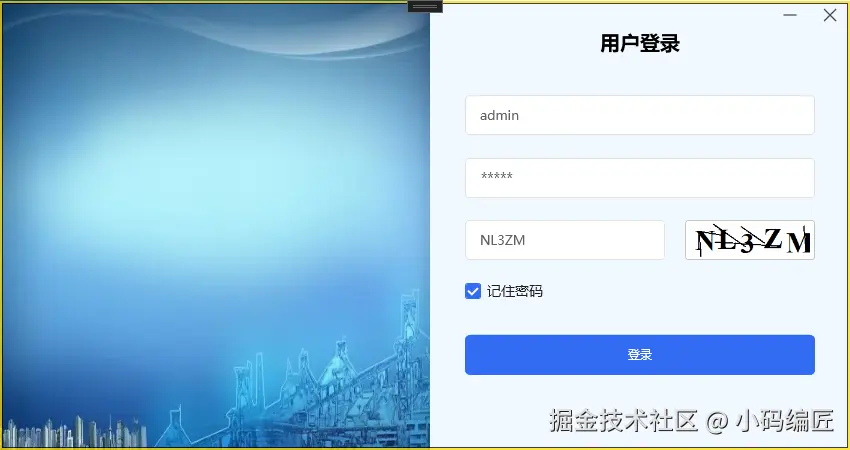
Task: Click the letter Z in captcha image
Action: (773, 237)
